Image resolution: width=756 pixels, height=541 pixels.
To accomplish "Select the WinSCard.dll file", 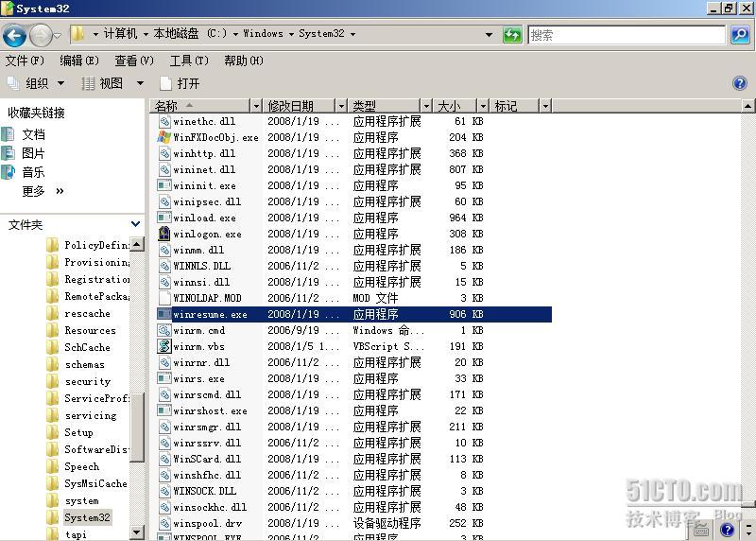I will pyautogui.click(x=207, y=459).
